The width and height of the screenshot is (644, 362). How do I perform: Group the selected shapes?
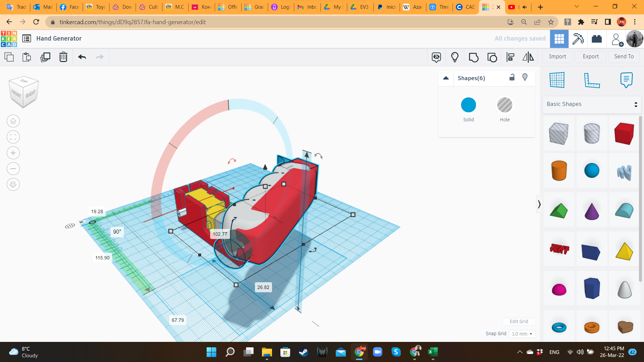[x=473, y=57]
